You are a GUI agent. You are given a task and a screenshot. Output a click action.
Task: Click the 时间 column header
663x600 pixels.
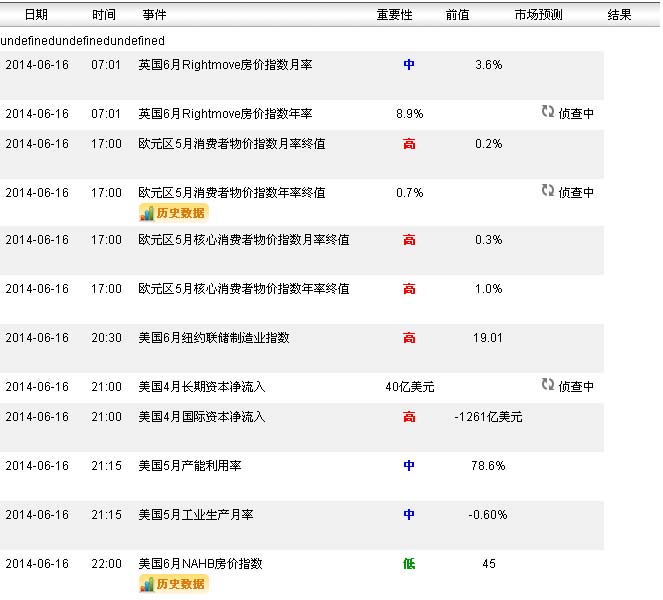pos(103,15)
